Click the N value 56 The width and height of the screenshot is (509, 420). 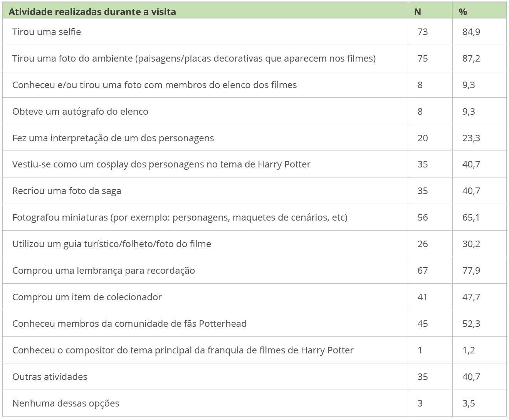click(423, 218)
